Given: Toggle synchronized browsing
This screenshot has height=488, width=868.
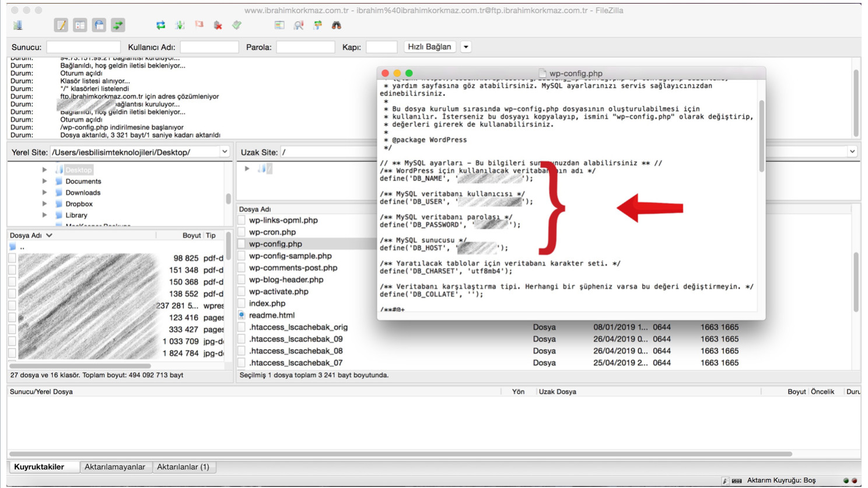Looking at the screenshot, I should pos(318,25).
